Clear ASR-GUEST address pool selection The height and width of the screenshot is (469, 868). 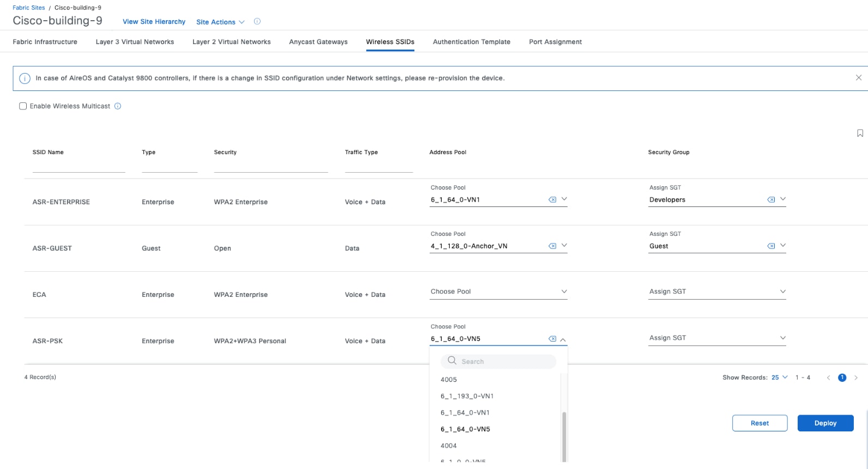552,246
